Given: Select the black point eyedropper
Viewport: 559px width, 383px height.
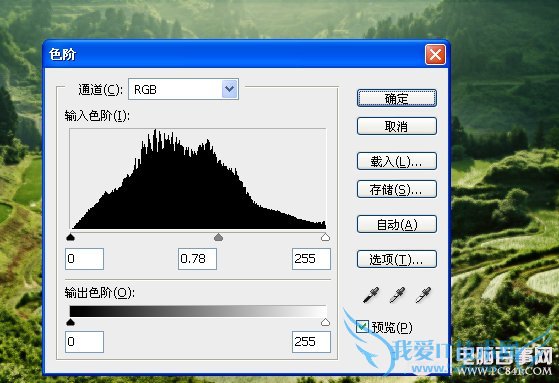Looking at the screenshot, I should pos(371,295).
